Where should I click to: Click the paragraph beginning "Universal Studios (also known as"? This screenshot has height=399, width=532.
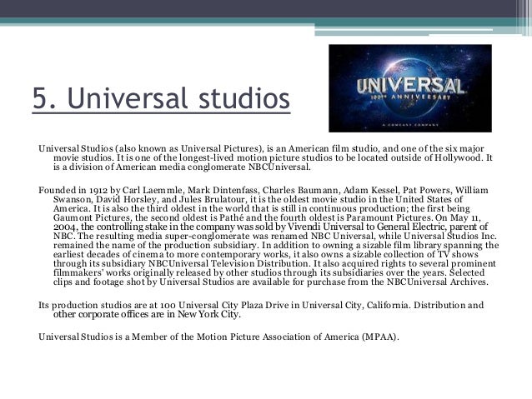pyautogui.click(x=265, y=157)
